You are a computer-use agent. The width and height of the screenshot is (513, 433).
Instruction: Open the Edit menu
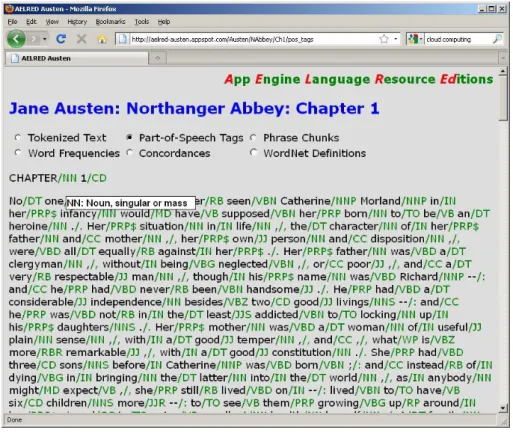point(31,22)
